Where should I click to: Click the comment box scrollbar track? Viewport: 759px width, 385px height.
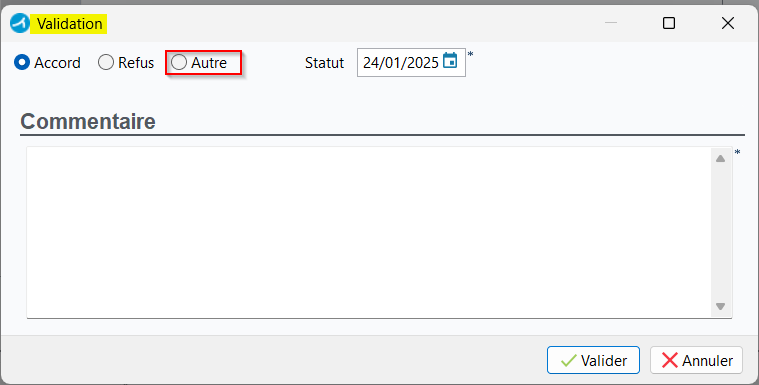(720, 232)
